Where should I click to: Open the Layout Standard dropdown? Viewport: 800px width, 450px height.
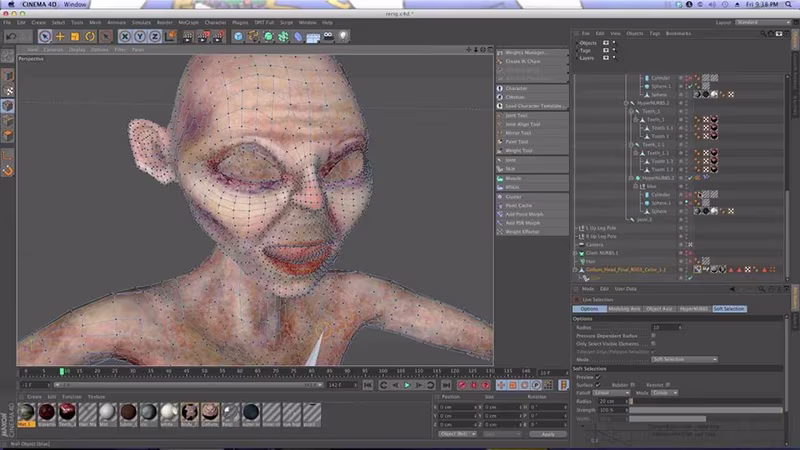tap(763, 22)
